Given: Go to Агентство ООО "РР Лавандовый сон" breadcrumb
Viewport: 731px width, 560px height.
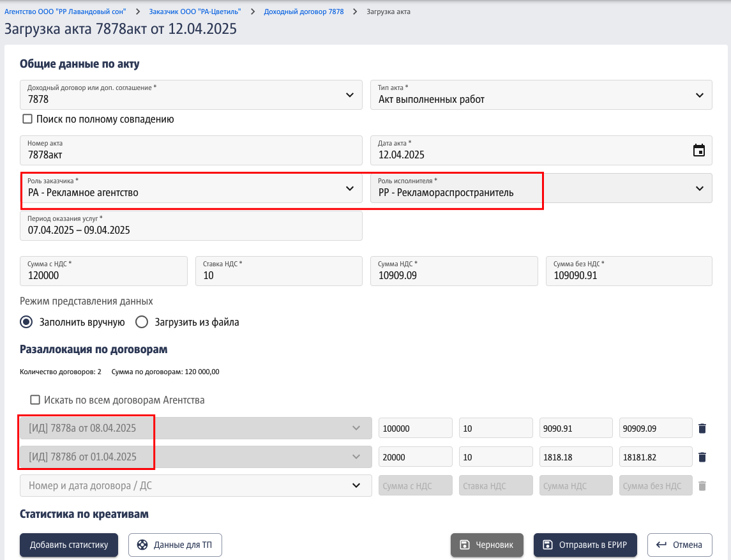Looking at the screenshot, I should (x=65, y=11).
